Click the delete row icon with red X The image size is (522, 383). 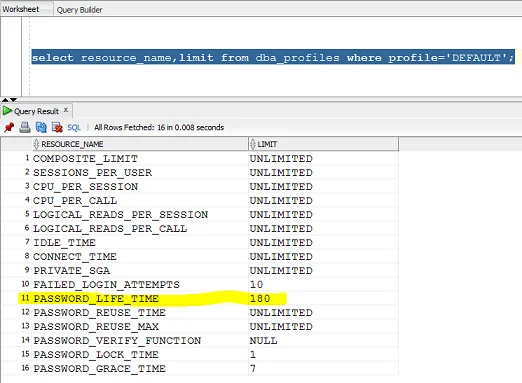coord(57,127)
